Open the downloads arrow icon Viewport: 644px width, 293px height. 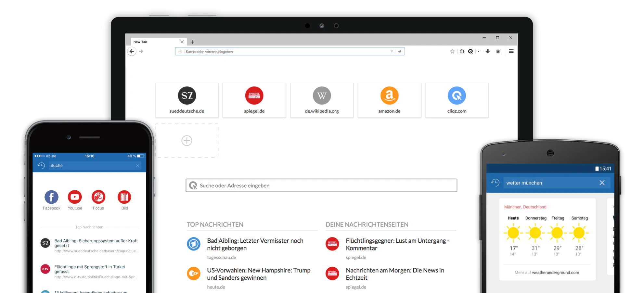pos(488,51)
